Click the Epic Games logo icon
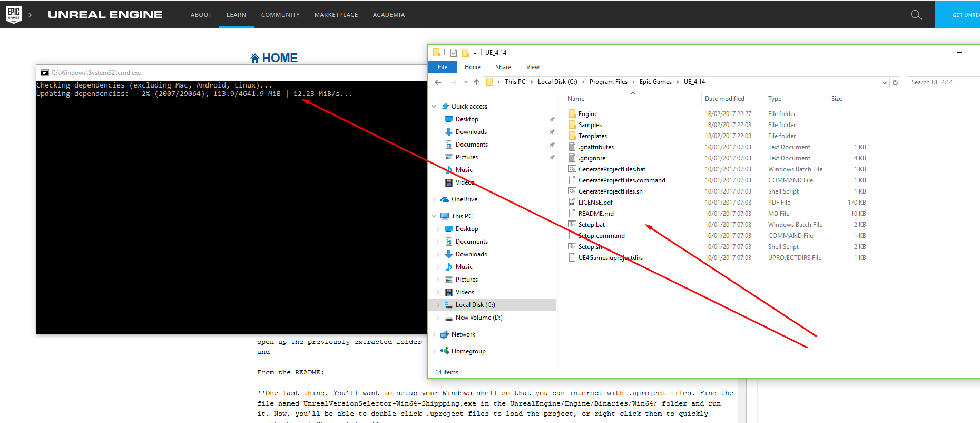Image resolution: width=980 pixels, height=423 pixels. click(14, 14)
